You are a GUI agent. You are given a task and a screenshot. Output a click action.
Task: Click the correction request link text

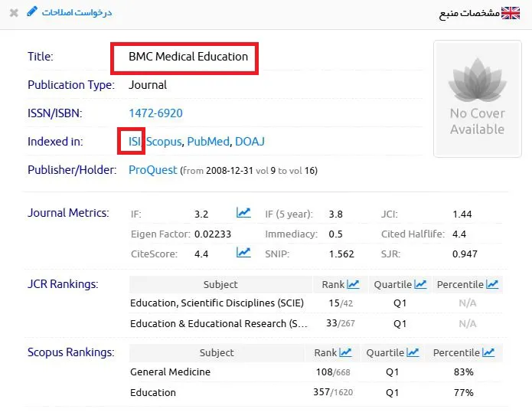tap(77, 12)
